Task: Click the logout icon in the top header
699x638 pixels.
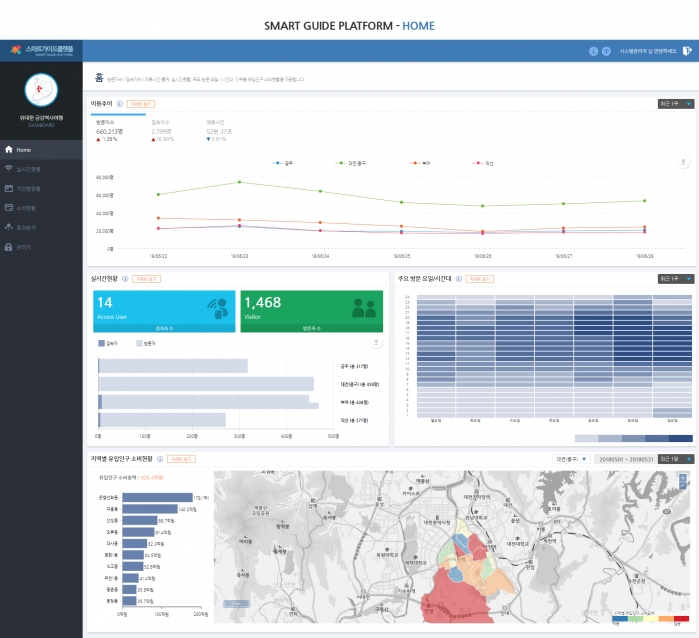Action: click(686, 50)
